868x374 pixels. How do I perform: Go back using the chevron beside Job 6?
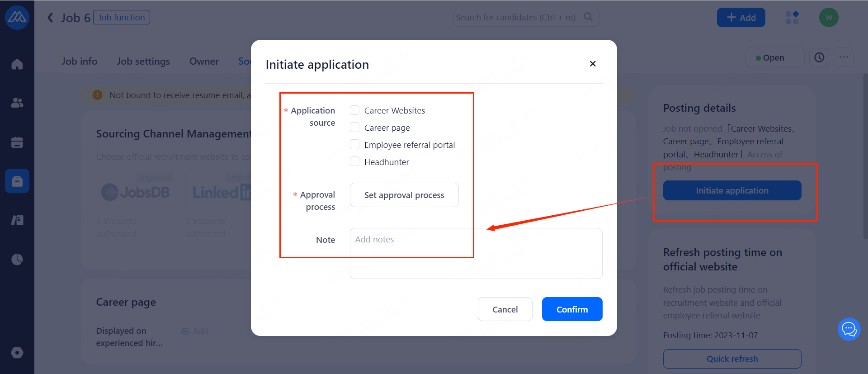[x=50, y=18]
